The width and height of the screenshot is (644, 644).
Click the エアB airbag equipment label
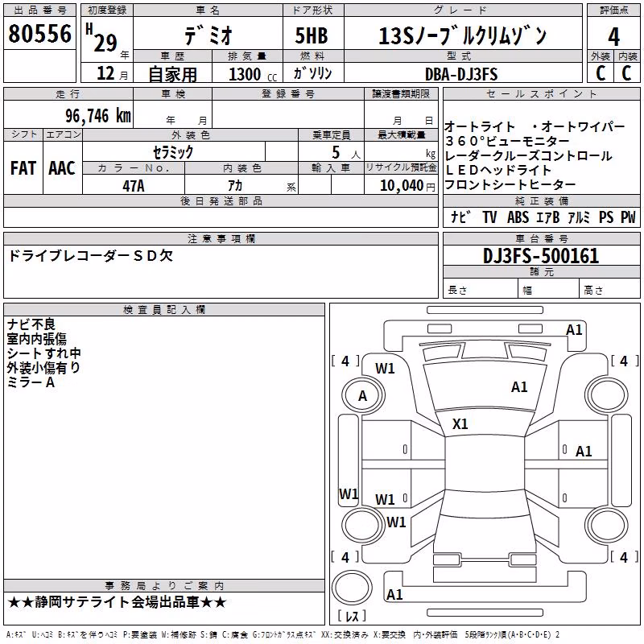[548, 217]
